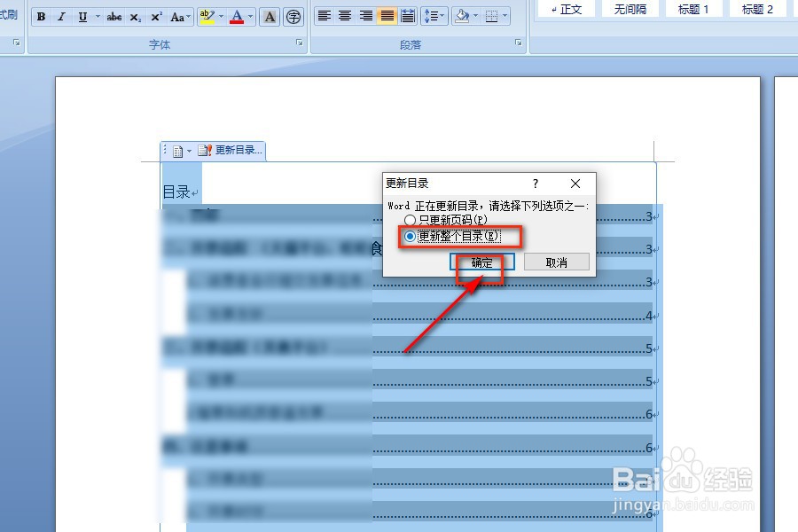Viewport: 798px width, 532px height.
Task: Open the font color dropdown arrow
Action: [x=251, y=17]
